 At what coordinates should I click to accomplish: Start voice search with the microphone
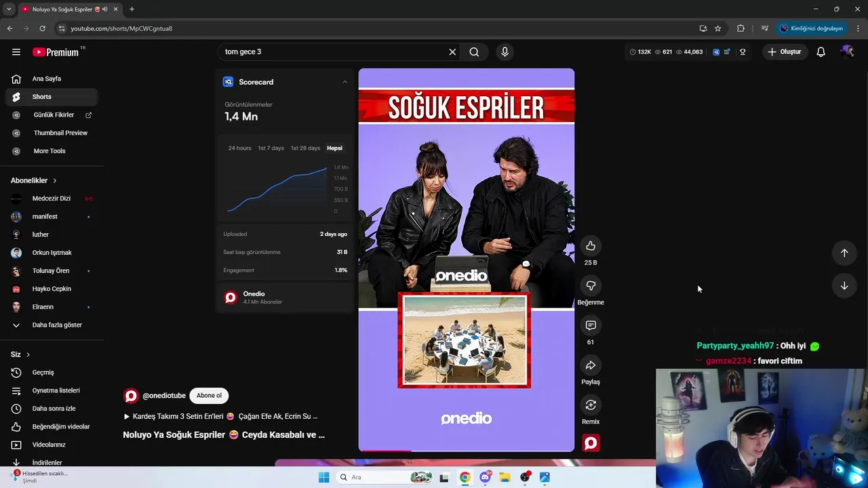(505, 52)
